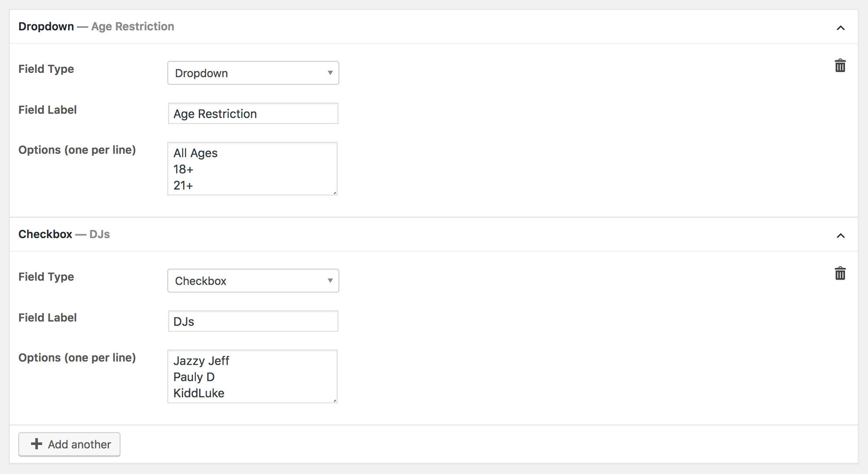This screenshot has width=868, height=474.
Task: Focus the Field Label input containing Age Restriction
Action: [x=253, y=113]
